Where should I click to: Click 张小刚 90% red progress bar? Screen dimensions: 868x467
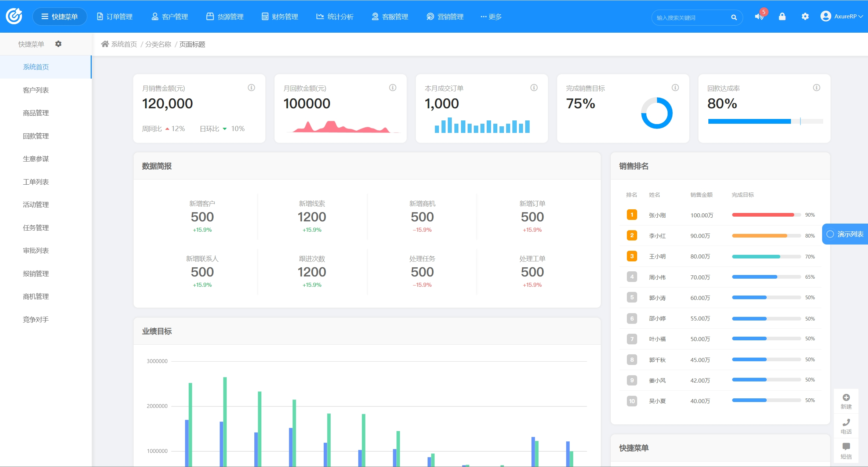pyautogui.click(x=766, y=215)
